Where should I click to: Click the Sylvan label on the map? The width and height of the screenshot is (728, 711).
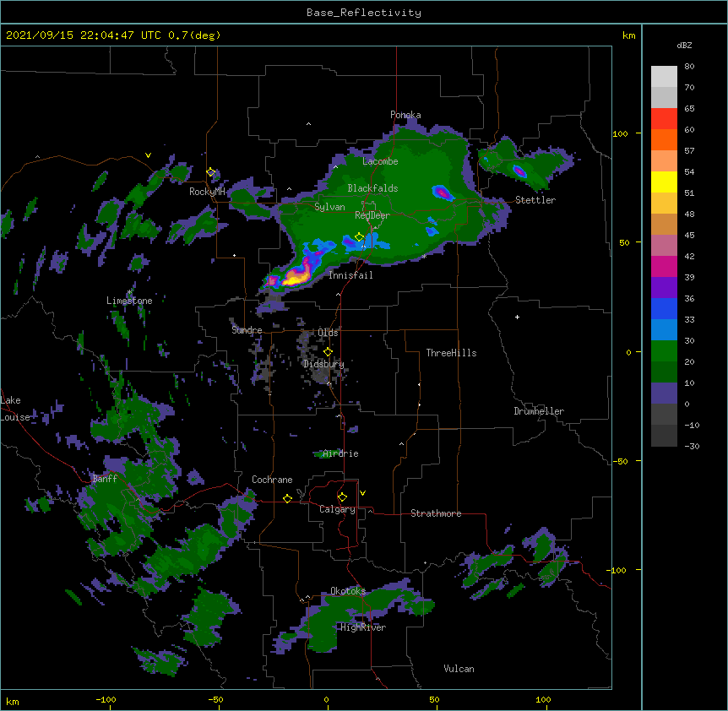point(329,207)
